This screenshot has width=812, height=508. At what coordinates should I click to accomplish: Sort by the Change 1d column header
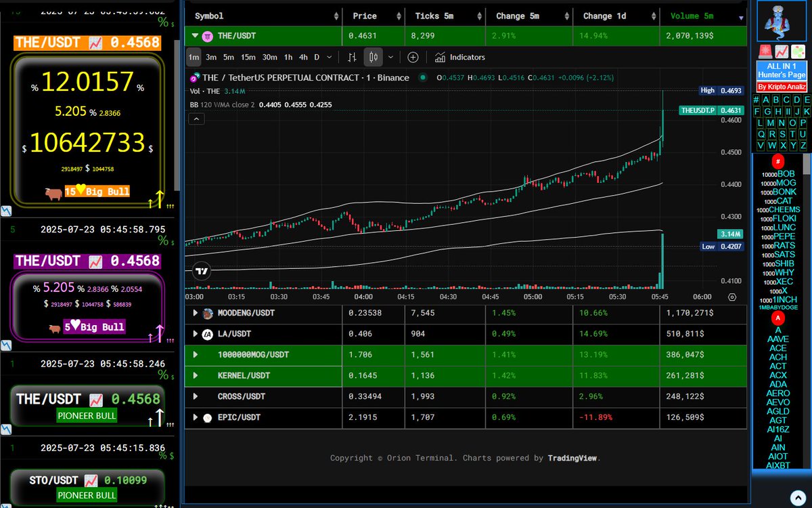click(x=616, y=16)
